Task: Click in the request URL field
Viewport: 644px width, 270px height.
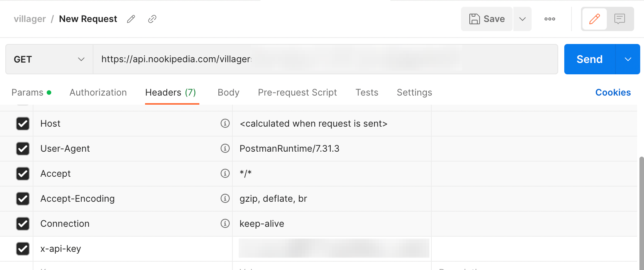Action: pyautogui.click(x=325, y=59)
